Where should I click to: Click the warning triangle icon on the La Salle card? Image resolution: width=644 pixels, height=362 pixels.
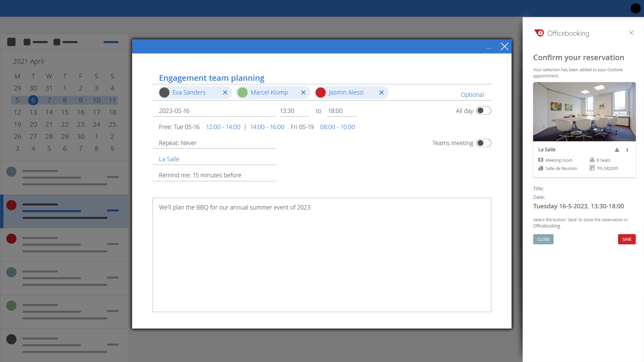(617, 150)
